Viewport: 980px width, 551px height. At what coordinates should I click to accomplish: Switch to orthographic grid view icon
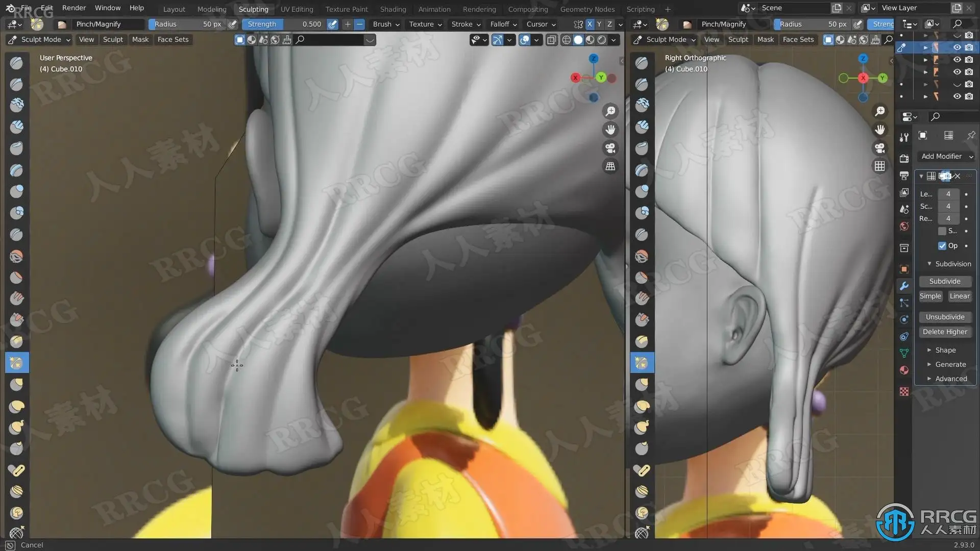610,166
